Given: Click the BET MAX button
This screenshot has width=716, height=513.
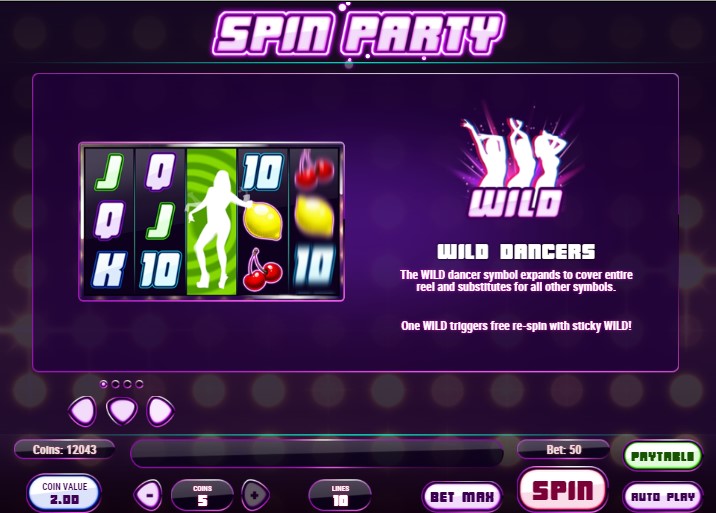Looking at the screenshot, I should 462,496.
